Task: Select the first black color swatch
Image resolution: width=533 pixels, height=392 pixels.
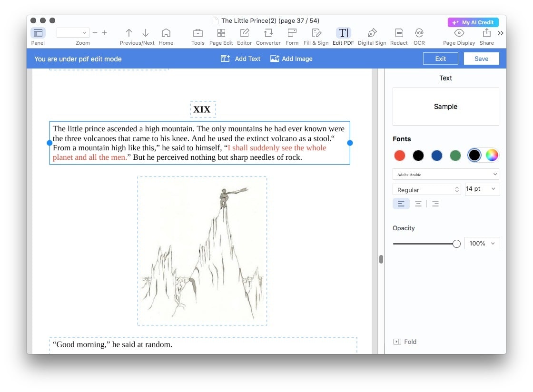Action: 418,156
